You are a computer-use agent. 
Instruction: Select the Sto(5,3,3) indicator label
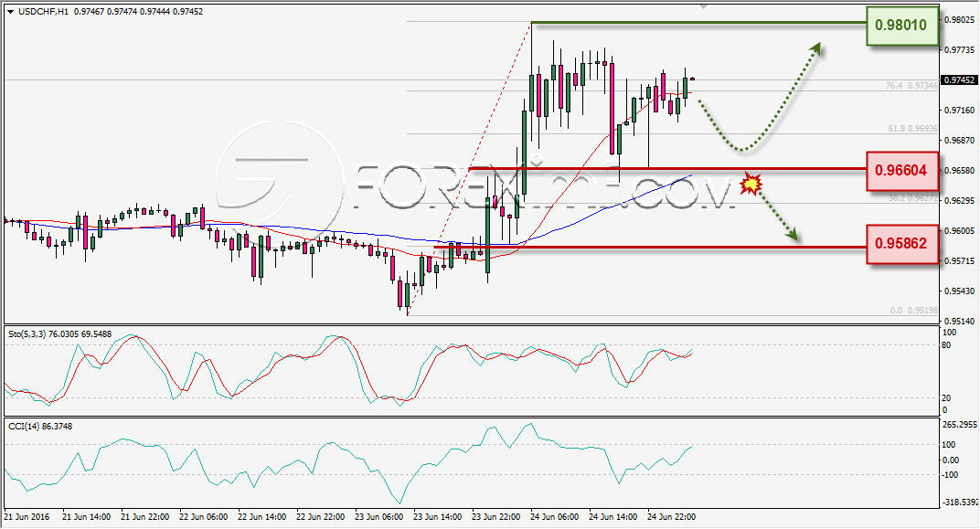point(60,334)
